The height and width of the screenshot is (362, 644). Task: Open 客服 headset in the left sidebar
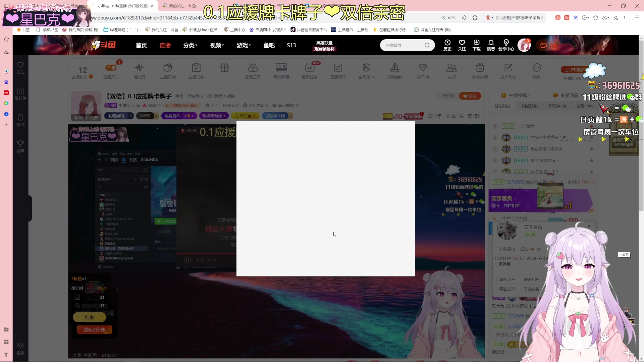point(20,349)
